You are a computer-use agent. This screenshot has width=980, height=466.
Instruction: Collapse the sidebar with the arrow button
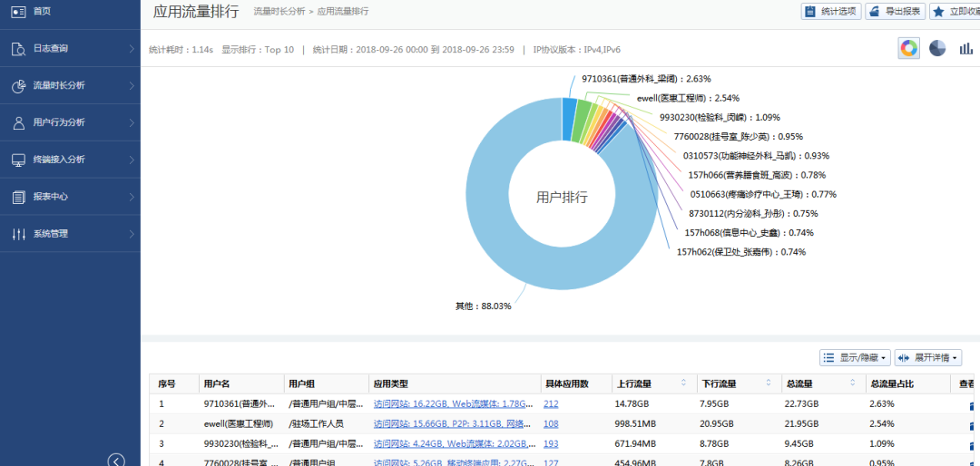coord(116,461)
